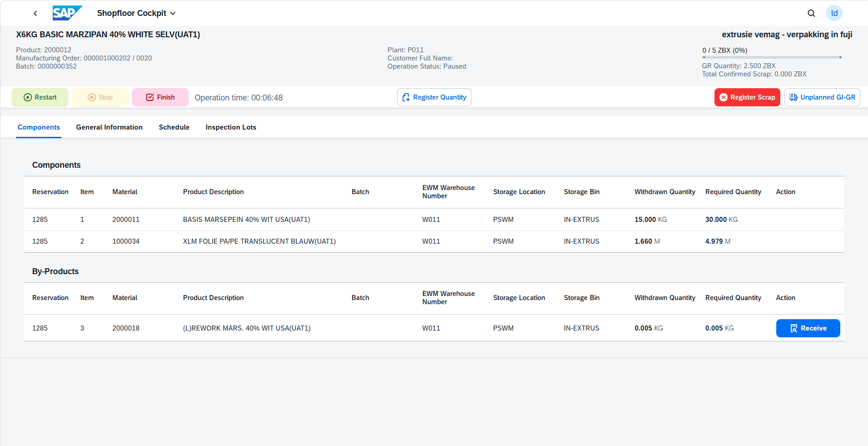The height and width of the screenshot is (446, 868).
Task: Click BASIS MARSEPEIN 40% WIT USA(UAT1) description
Action: (x=247, y=220)
